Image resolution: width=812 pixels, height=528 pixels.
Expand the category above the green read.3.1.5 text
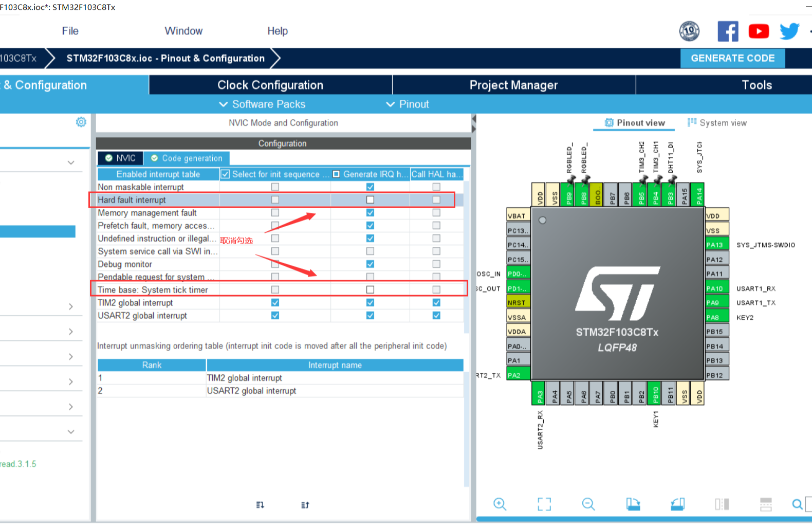click(x=71, y=432)
